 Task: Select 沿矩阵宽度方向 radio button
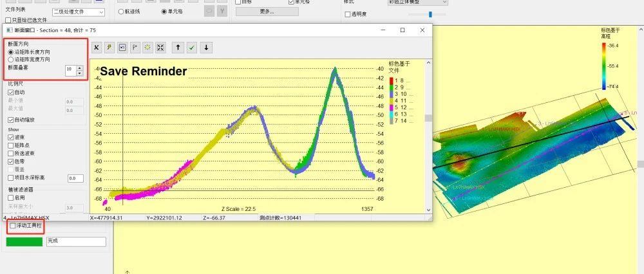(x=11, y=59)
